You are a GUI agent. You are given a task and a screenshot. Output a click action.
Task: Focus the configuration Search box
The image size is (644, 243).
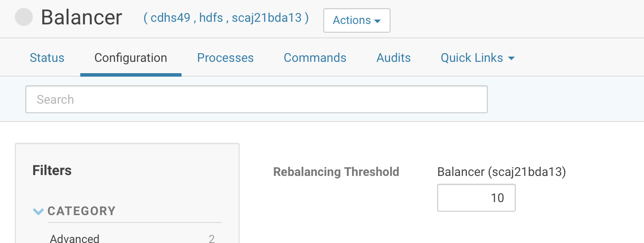[256, 99]
